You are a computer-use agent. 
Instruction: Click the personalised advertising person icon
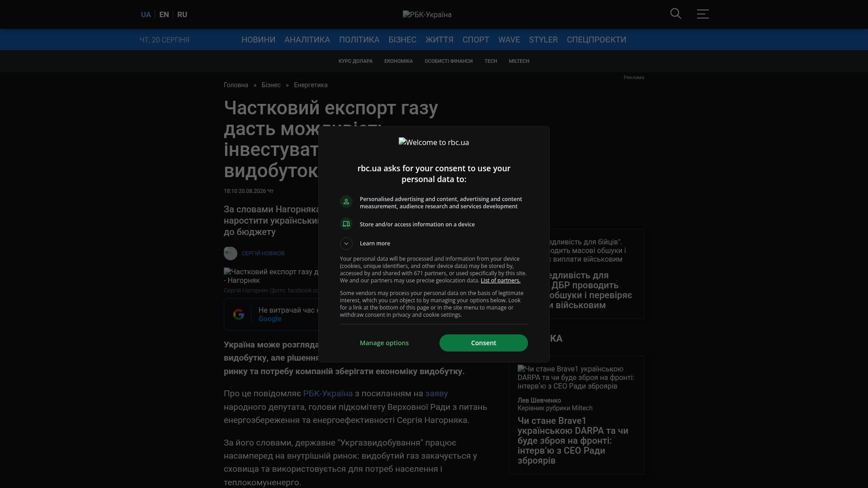click(x=346, y=202)
